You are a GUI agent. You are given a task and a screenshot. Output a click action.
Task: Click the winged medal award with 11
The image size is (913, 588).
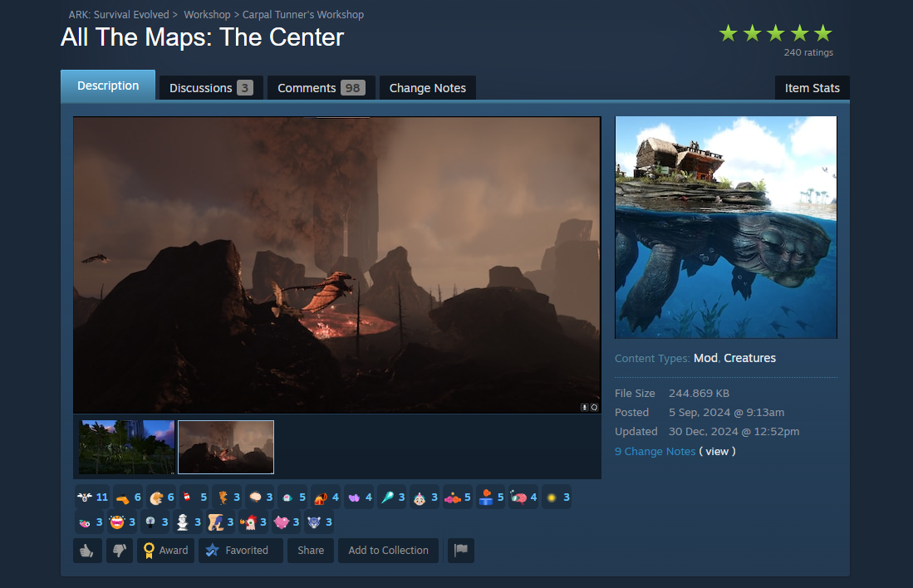[92, 497]
